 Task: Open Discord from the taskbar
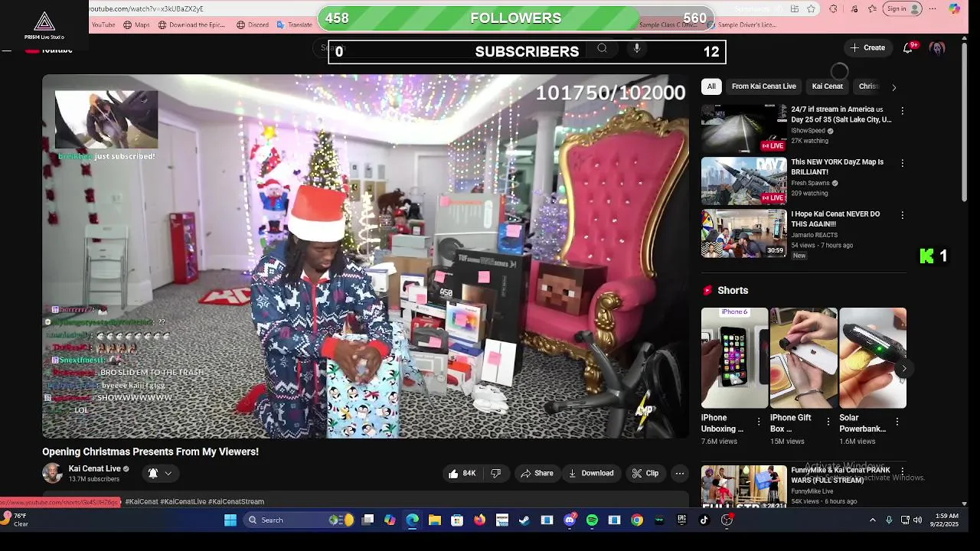[x=570, y=520]
